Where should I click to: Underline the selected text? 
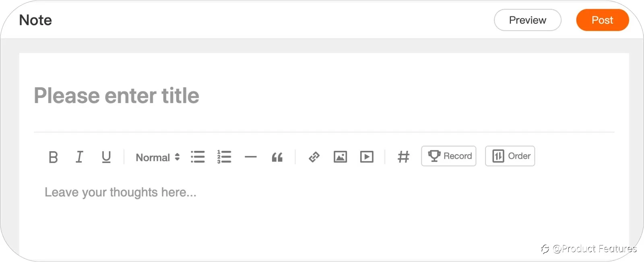click(x=106, y=157)
